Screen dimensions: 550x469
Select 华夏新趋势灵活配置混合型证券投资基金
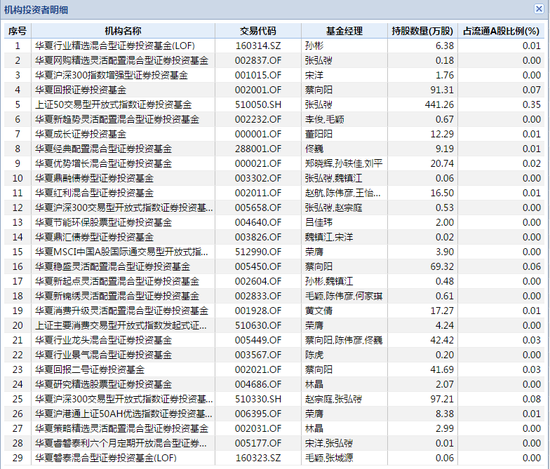pos(274,119)
